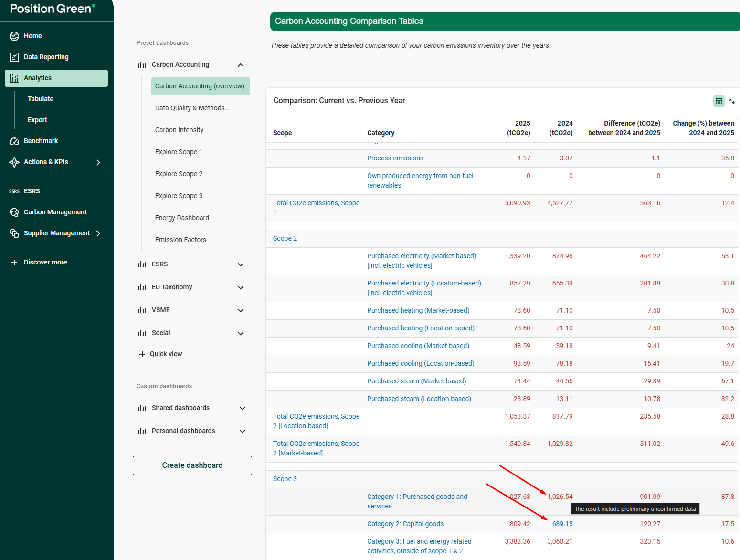Open the Explore Scope 2 dashboard

pyautogui.click(x=179, y=174)
